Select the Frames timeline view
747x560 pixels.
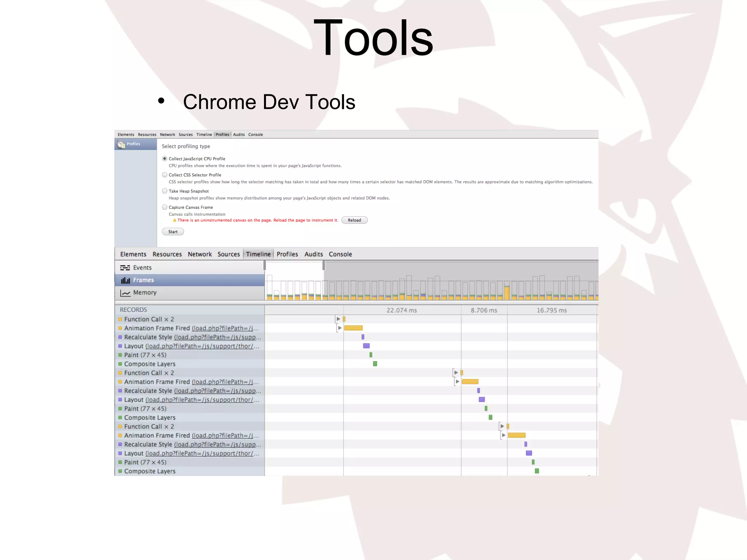coord(189,280)
